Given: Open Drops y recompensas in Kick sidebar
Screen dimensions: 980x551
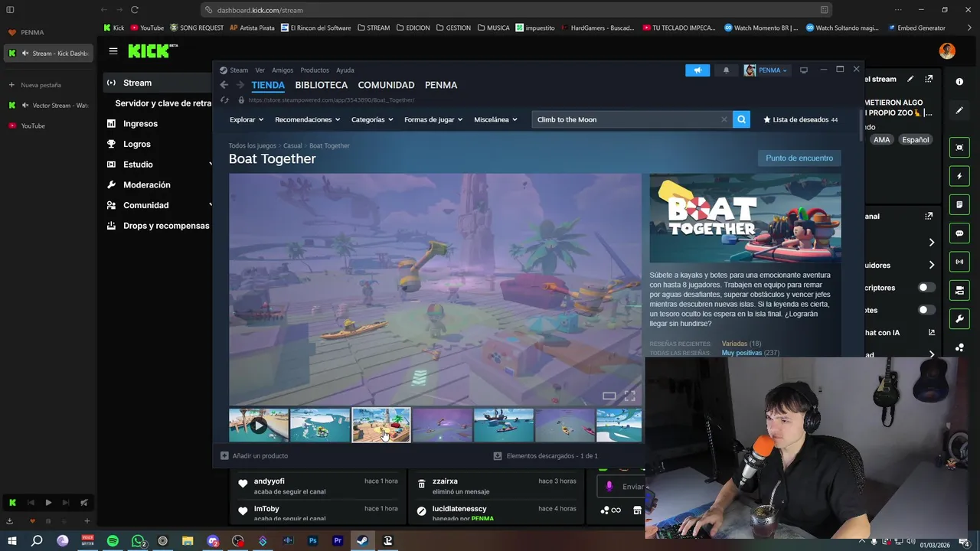Looking at the screenshot, I should click(166, 226).
